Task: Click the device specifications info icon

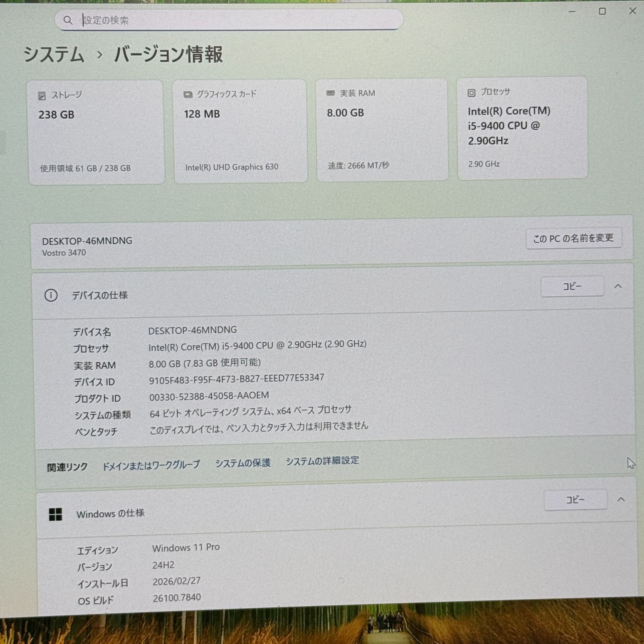Action: (x=51, y=295)
